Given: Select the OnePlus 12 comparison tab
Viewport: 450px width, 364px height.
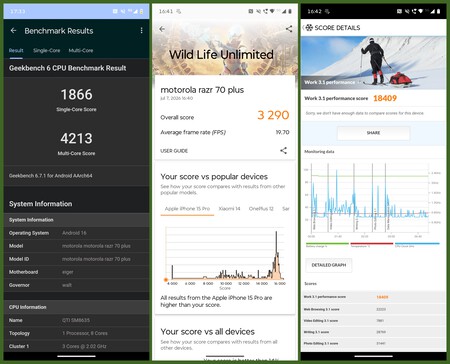Looking at the screenshot, I should [x=261, y=209].
